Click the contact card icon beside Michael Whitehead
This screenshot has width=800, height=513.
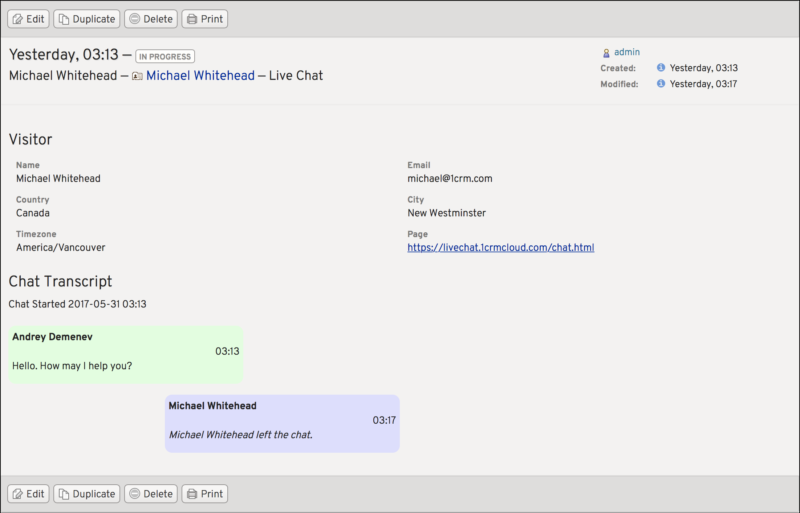pyautogui.click(x=137, y=76)
